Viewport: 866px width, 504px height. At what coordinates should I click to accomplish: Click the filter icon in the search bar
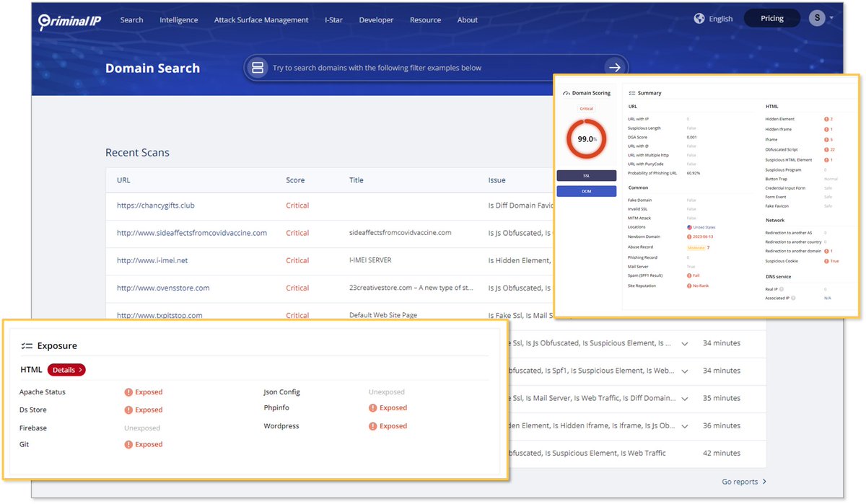[x=258, y=68]
